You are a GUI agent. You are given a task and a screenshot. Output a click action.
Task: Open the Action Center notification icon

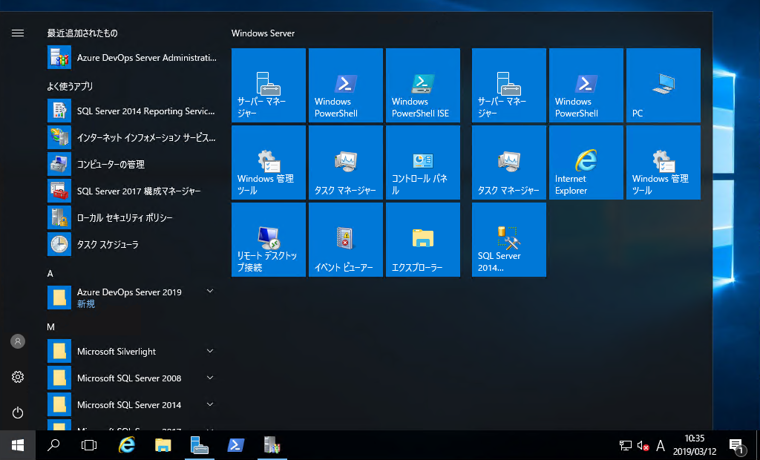click(x=737, y=445)
